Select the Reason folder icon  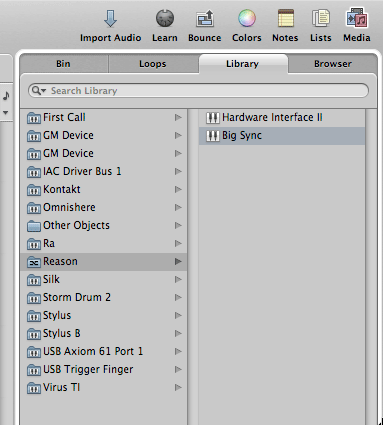34,262
